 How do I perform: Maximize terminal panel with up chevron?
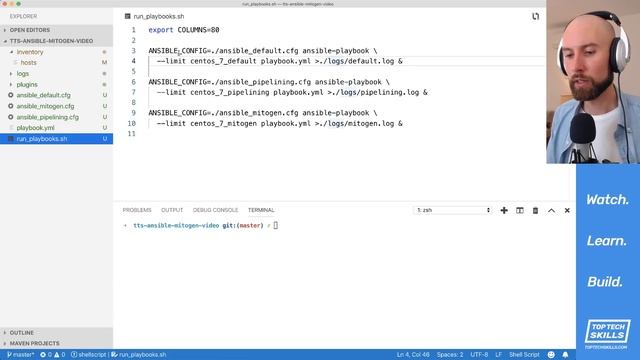click(551, 210)
